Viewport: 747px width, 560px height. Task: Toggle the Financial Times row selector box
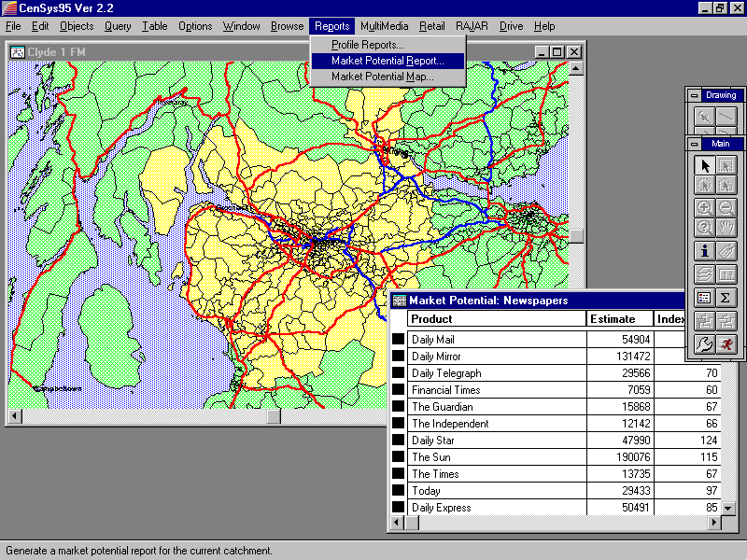(398, 390)
